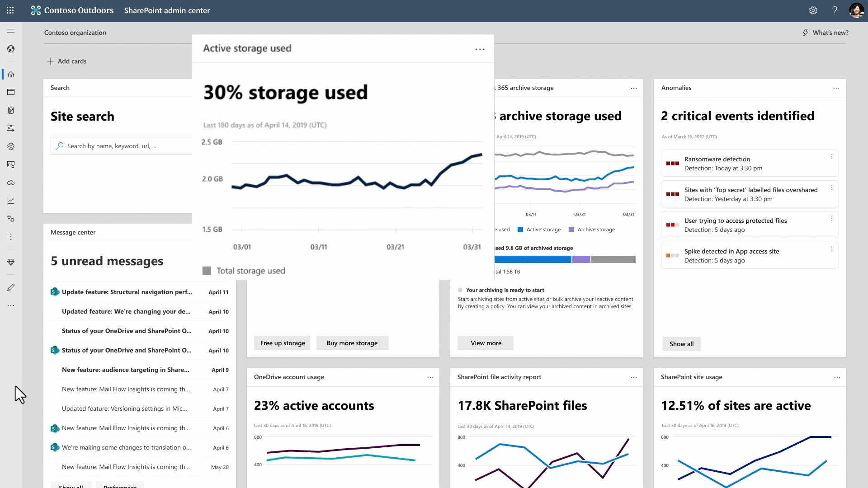Open Ransomware detection item options menu
The height and width of the screenshot is (488, 868).
pyautogui.click(x=831, y=157)
